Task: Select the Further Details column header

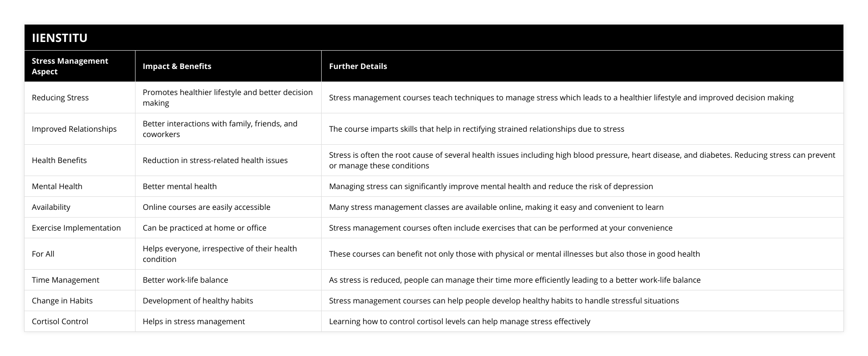Action: (358, 66)
